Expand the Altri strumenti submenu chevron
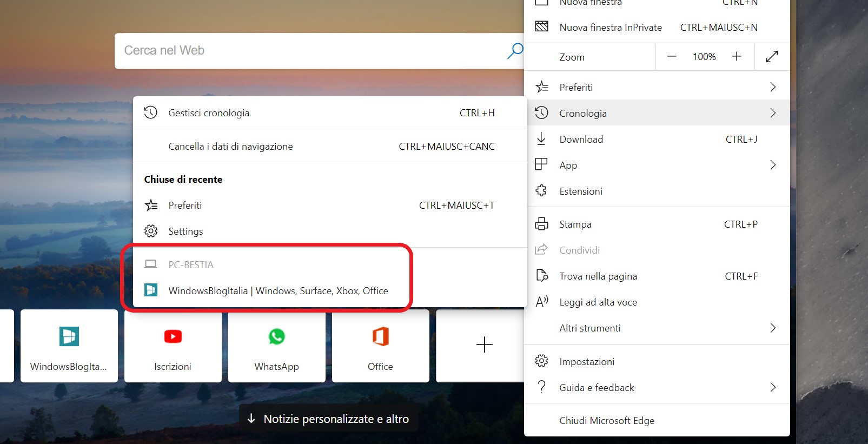The image size is (868, 444). pyautogui.click(x=773, y=328)
